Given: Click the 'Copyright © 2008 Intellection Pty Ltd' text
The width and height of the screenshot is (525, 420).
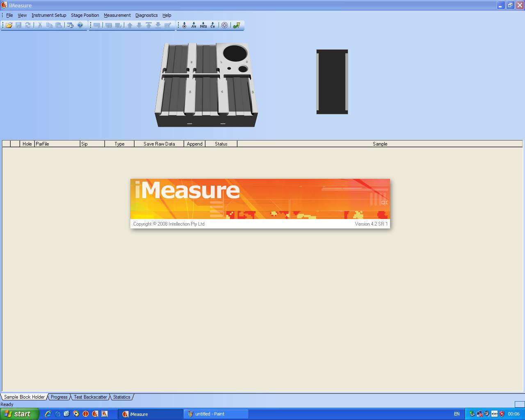Looking at the screenshot, I should (169, 224).
